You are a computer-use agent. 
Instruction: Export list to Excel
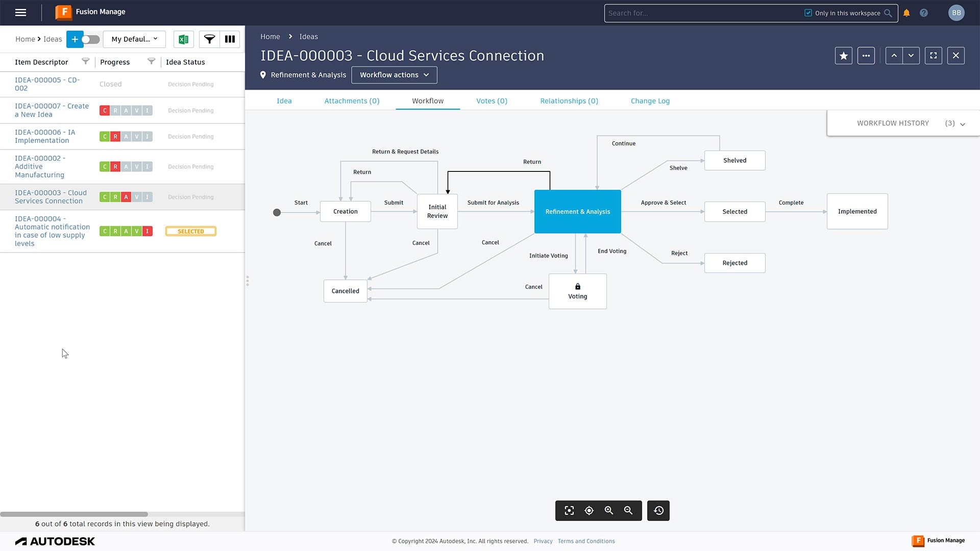184,39
